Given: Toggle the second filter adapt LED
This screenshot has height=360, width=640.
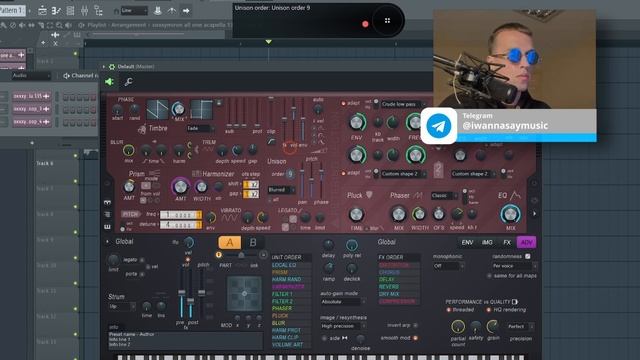Looking at the screenshot, I should 343,173.
